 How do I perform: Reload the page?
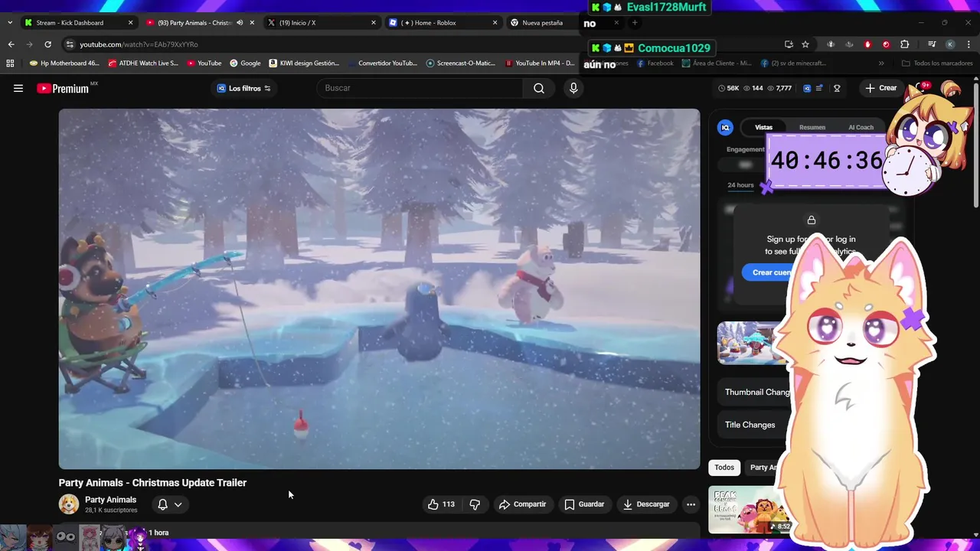47,44
